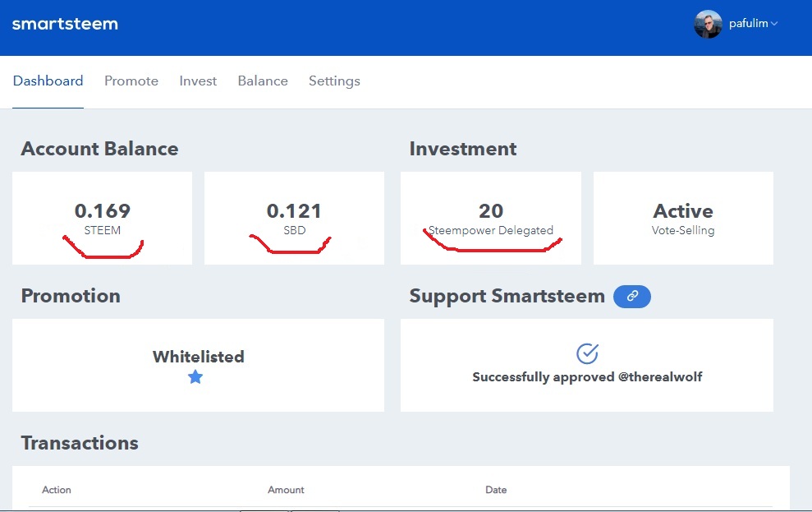Click the Support Smartsteem link icon button
This screenshot has width=812, height=512.
pos(632,297)
